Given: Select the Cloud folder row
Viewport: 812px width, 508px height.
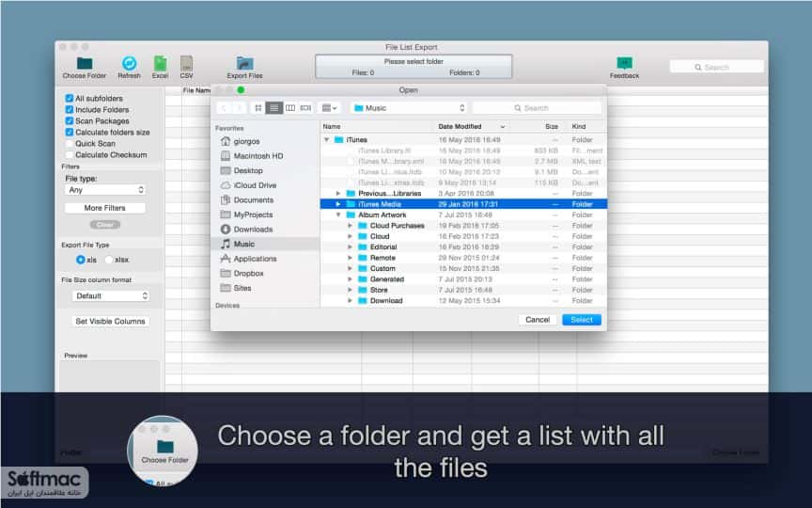Looking at the screenshot, I should [x=463, y=236].
